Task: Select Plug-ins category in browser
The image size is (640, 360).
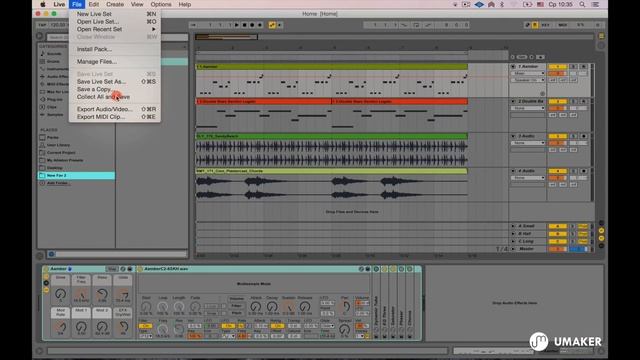Action: coord(54,99)
